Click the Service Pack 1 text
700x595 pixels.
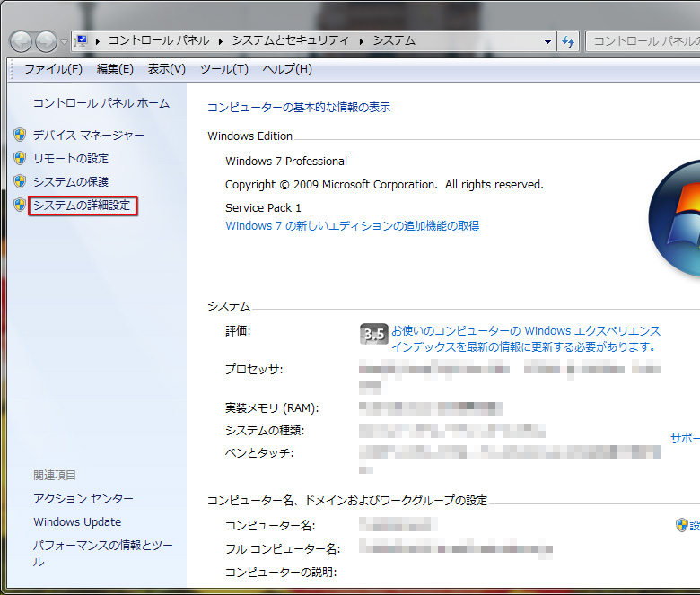(x=263, y=208)
